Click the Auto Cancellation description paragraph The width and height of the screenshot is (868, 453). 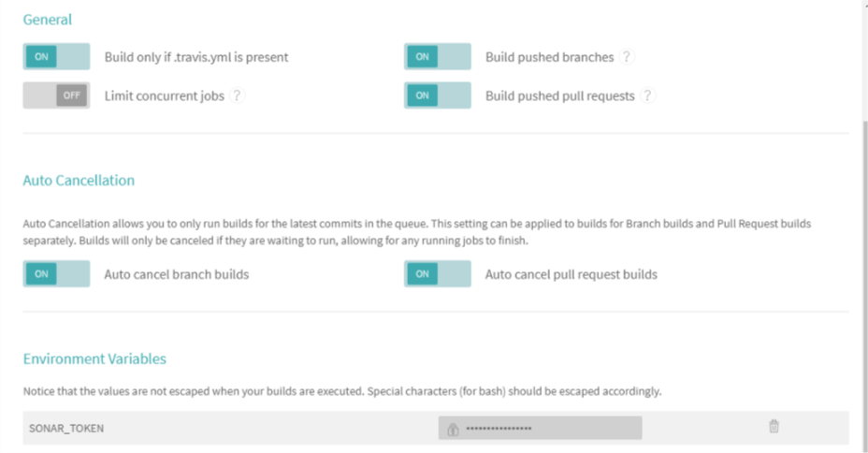coord(417,232)
